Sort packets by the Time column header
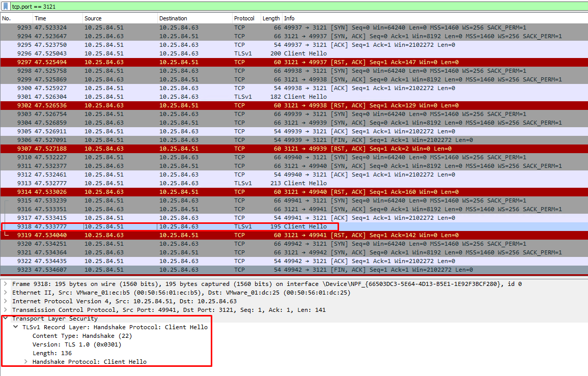The width and height of the screenshot is (588, 376). click(x=56, y=18)
